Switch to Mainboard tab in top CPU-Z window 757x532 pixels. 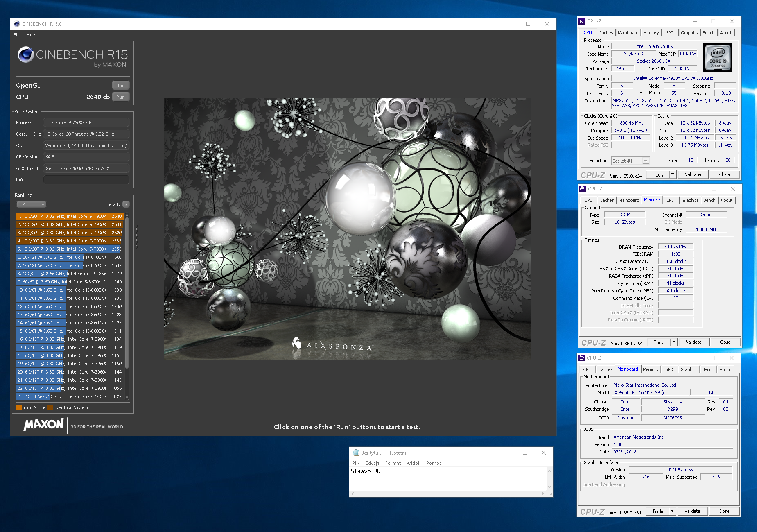[x=628, y=33]
